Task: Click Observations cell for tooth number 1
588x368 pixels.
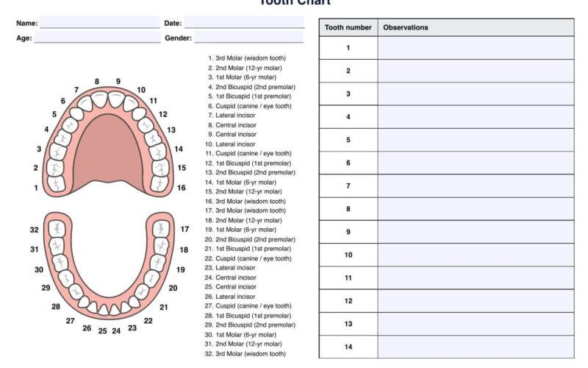Action: point(476,48)
